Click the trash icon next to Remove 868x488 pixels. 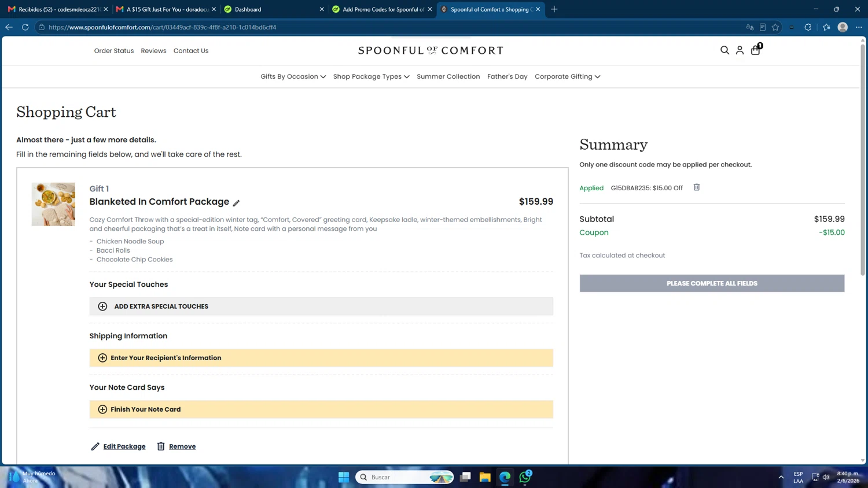point(161,446)
